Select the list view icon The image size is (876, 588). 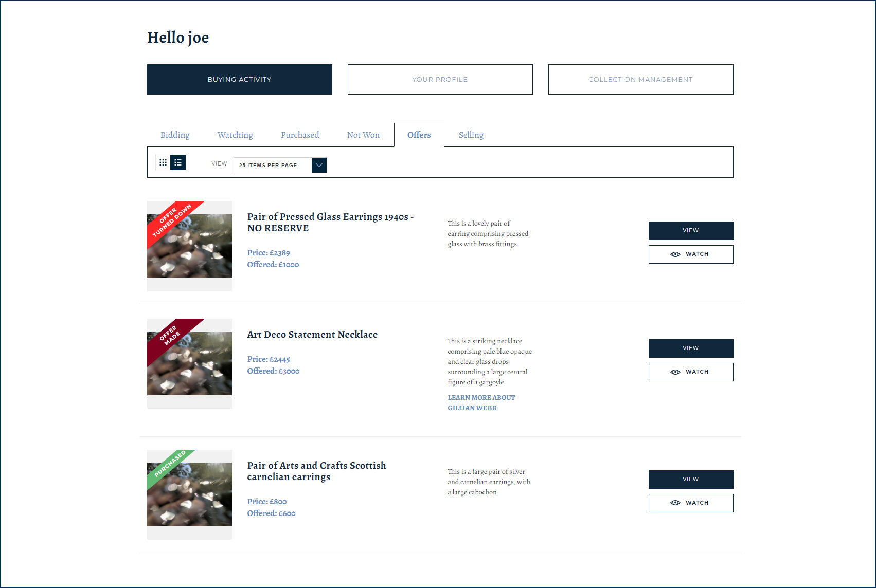pos(178,162)
